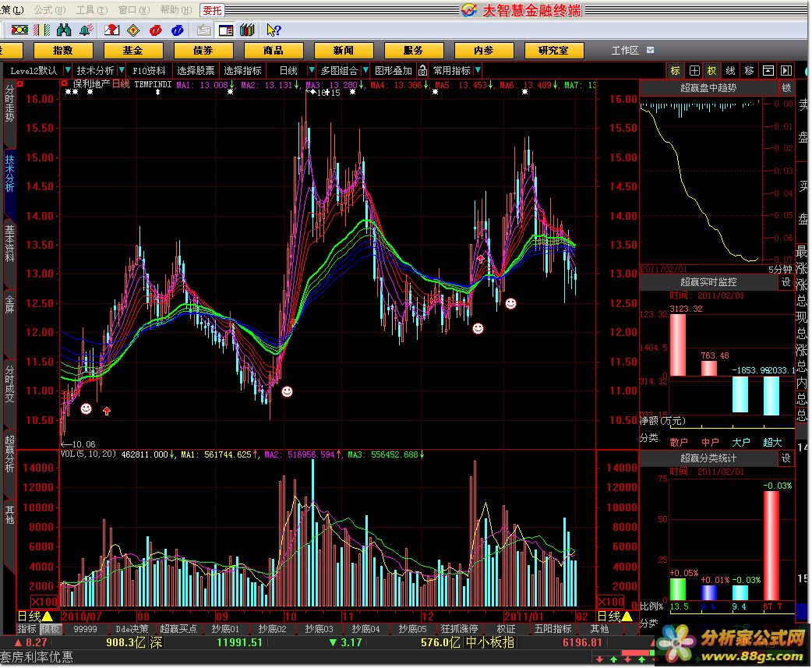This screenshot has width=812, height=668.
Task: Expand the 多图组合 dropdown arrow
Action: tap(365, 70)
